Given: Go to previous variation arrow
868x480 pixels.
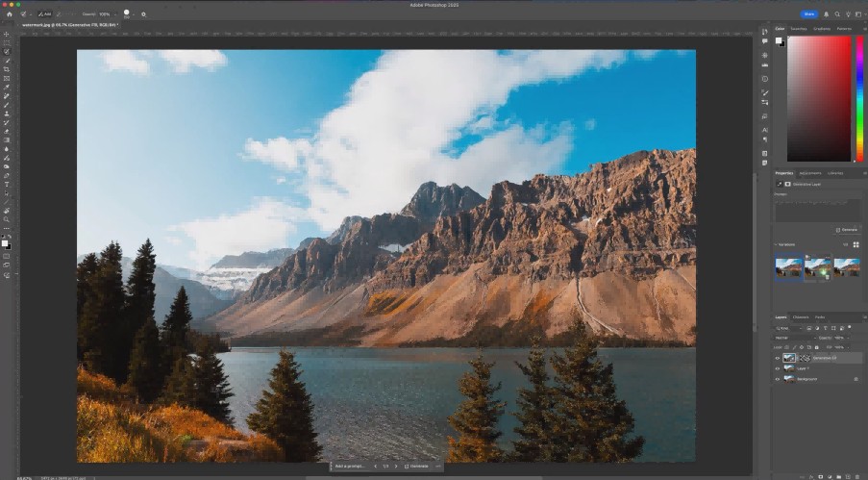Looking at the screenshot, I should coord(375,467).
